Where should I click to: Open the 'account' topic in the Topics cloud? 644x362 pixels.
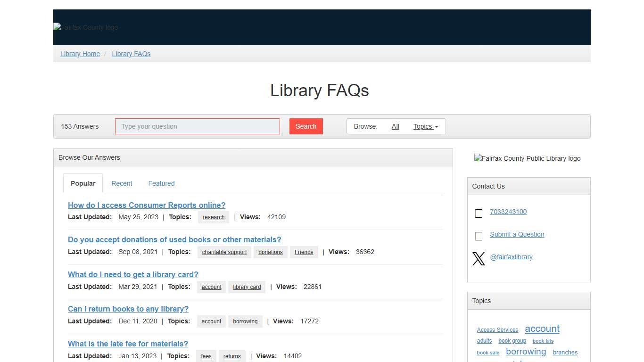click(x=542, y=329)
